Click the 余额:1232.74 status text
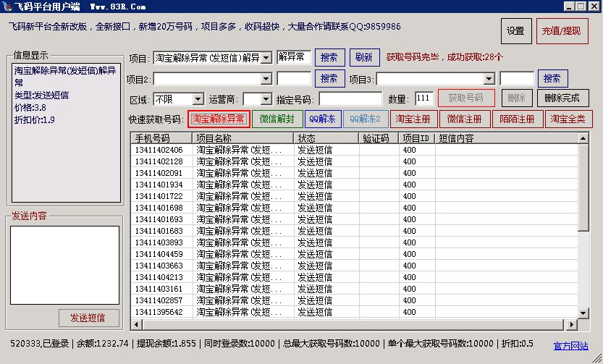603x364 pixels. click(102, 343)
